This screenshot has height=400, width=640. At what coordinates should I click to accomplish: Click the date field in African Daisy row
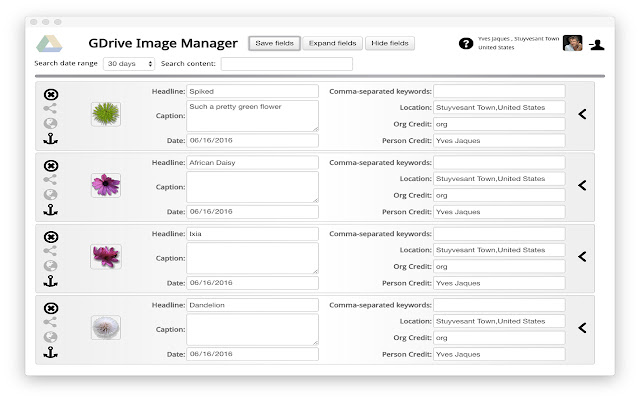coord(252,212)
